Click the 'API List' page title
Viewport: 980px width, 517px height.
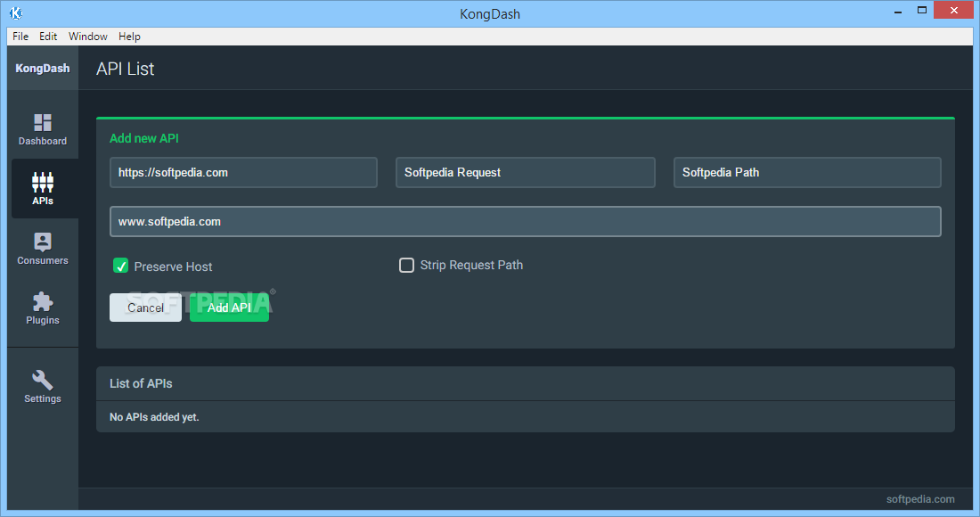(x=125, y=69)
